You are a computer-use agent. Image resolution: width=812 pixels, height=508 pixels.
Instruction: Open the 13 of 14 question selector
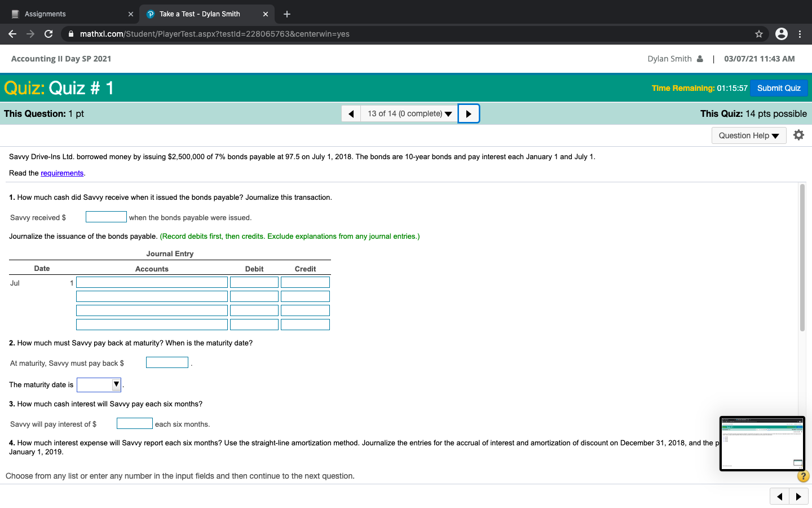[x=409, y=113]
